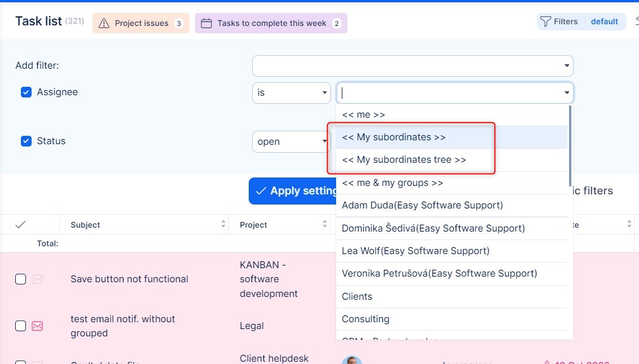Open the Assignee 'is' operator dropdown
Viewport: 639px width, 364px height.
[x=291, y=92]
